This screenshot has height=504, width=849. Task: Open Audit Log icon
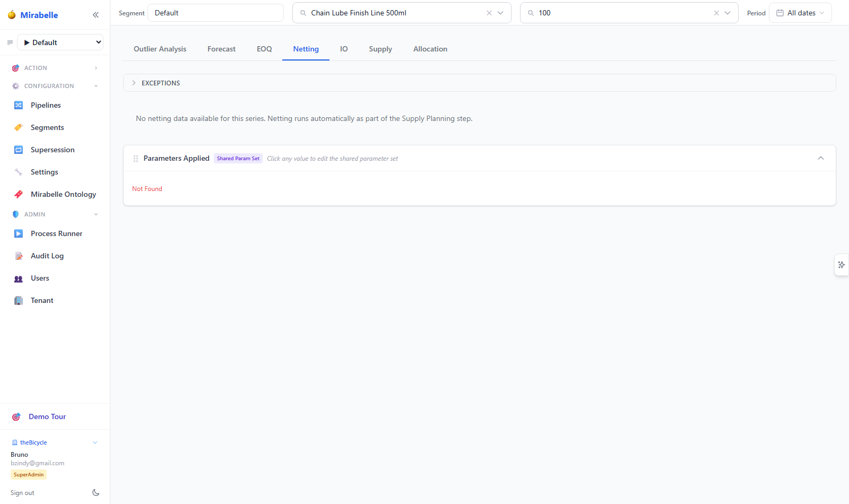[19, 256]
